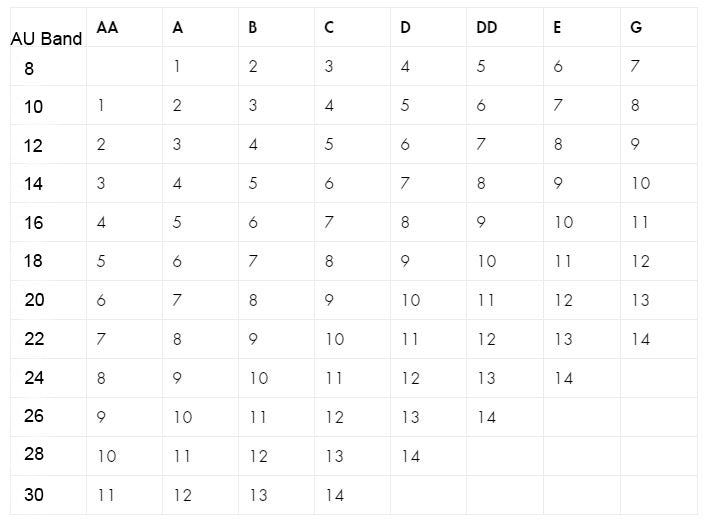Select the DD column header
The width and height of the screenshot is (715, 526).
pos(487,27)
